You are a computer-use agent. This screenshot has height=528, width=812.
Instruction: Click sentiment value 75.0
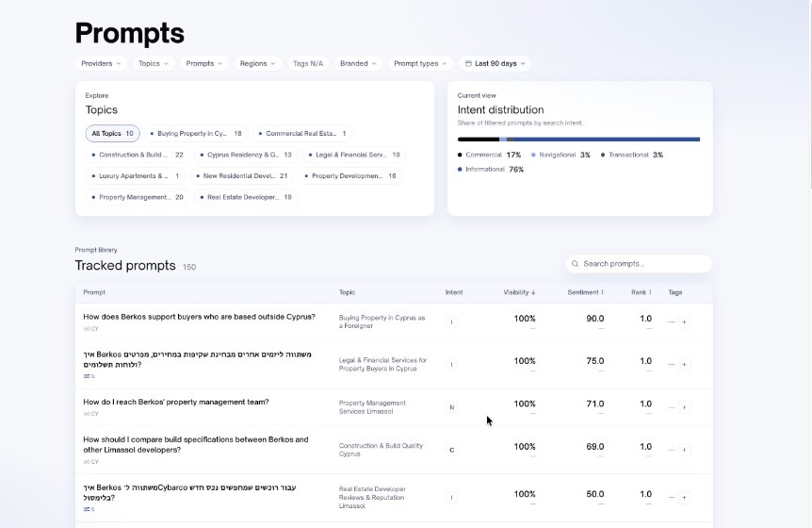coord(595,360)
